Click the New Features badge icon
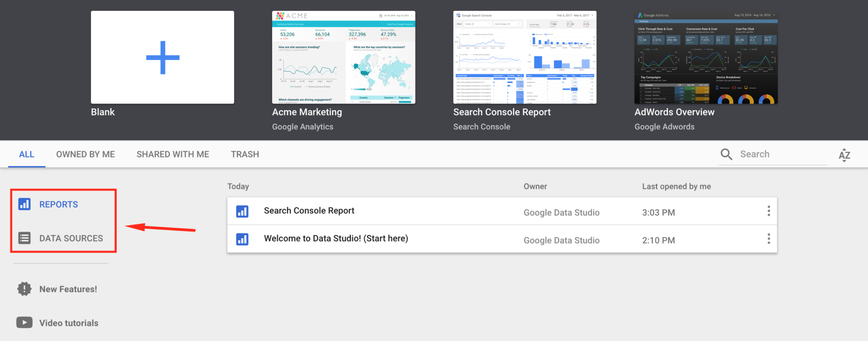The height and width of the screenshot is (341, 868). [x=24, y=289]
